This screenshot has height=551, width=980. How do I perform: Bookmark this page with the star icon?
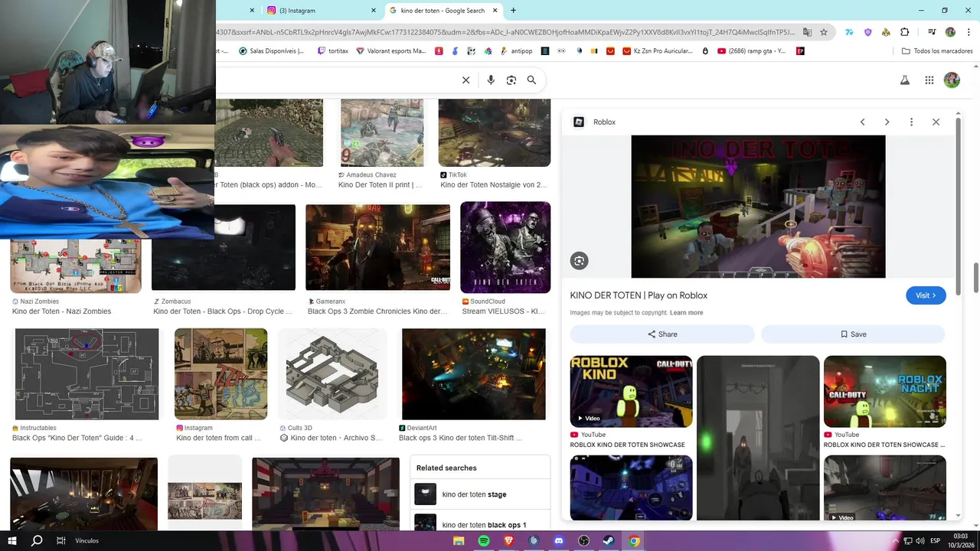(824, 32)
